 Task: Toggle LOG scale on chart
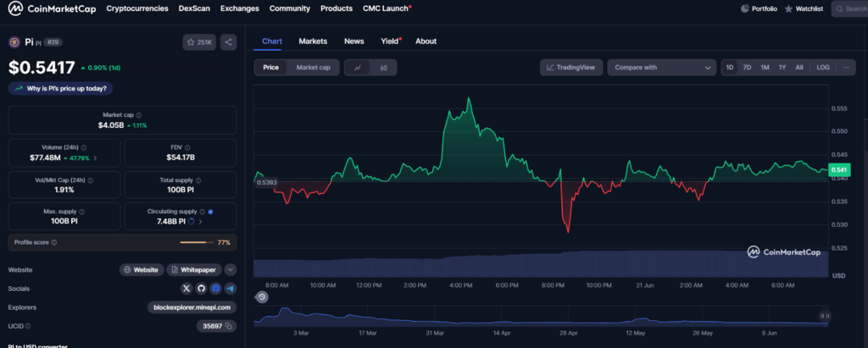823,68
